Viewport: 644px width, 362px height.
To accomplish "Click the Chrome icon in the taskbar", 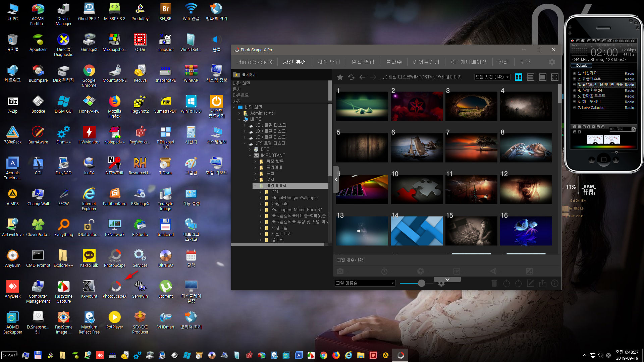I will pyautogui.click(x=323, y=355).
